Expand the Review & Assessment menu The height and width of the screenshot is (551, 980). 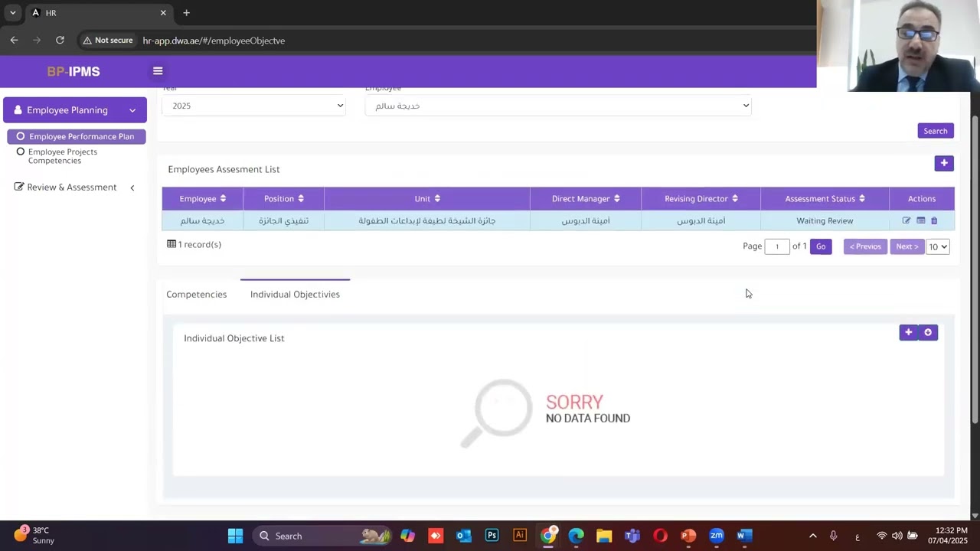(75, 187)
